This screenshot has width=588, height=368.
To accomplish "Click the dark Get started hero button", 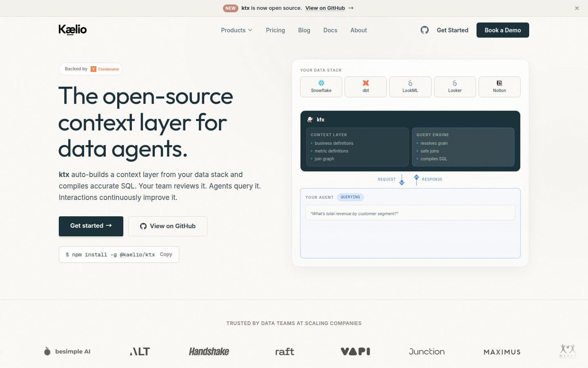I will click(91, 226).
